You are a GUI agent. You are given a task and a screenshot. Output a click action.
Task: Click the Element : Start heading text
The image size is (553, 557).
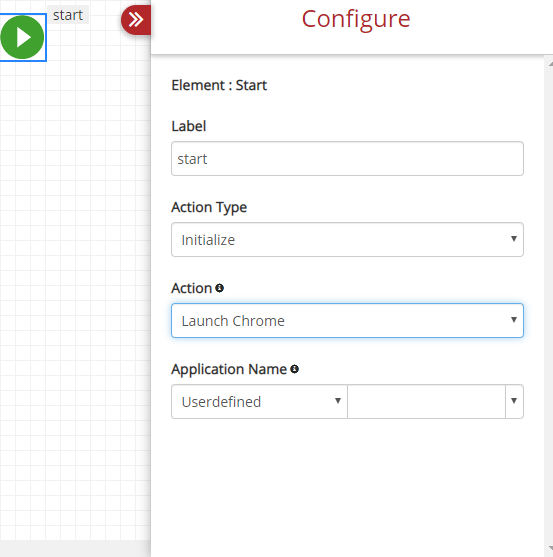pyautogui.click(x=219, y=85)
